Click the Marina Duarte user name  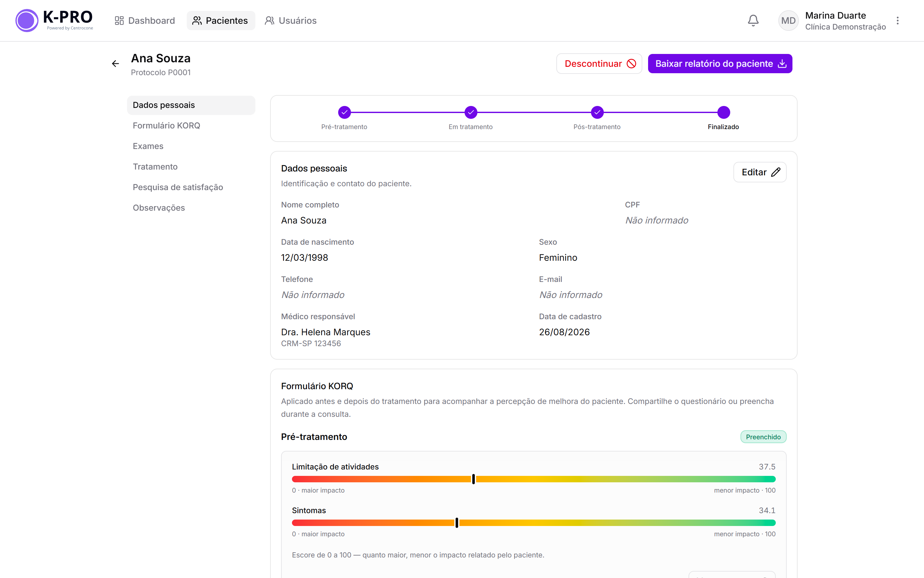click(835, 15)
